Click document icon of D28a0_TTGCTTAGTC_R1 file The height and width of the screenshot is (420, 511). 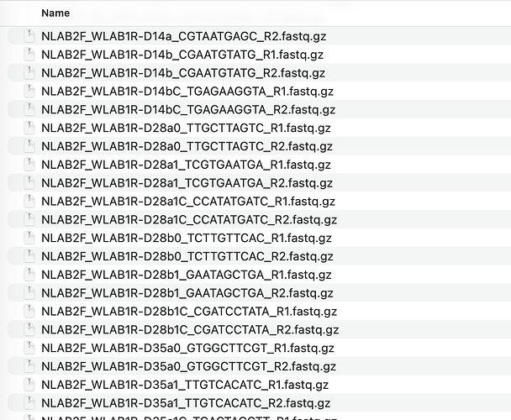point(29,128)
